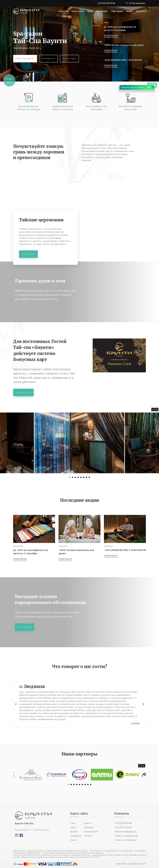Click the Premium Card image
This screenshot has width=159, height=868.
pos(119,355)
